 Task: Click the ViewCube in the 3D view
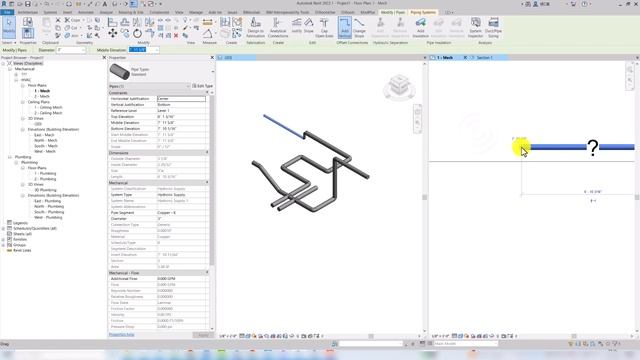pyautogui.click(x=399, y=86)
